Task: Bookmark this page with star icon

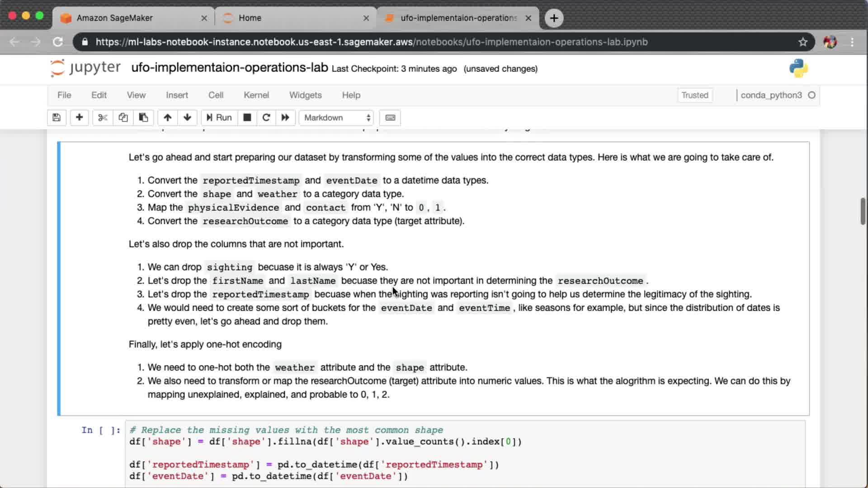Action: [x=802, y=42]
